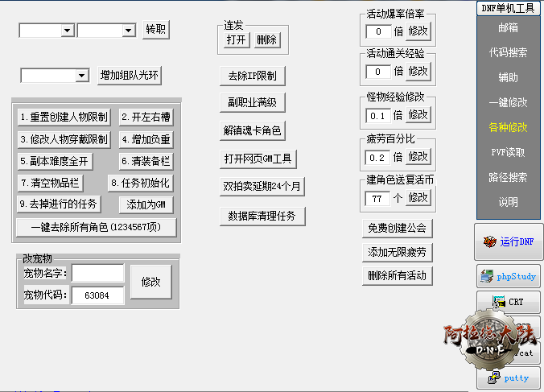Expand the dropdown next to 增加组队光环
This screenshot has height=392, width=544.
click(x=81, y=76)
